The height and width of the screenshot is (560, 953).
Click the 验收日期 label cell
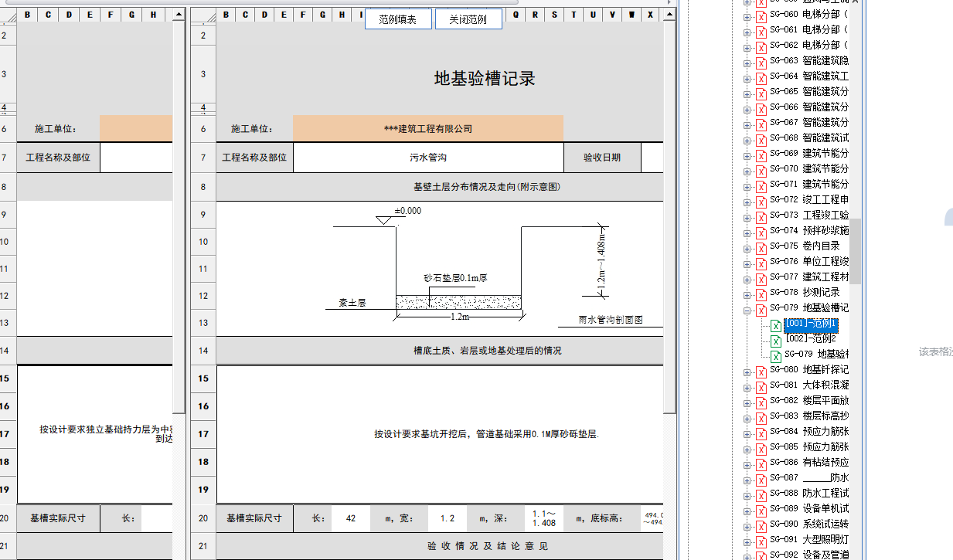click(602, 158)
